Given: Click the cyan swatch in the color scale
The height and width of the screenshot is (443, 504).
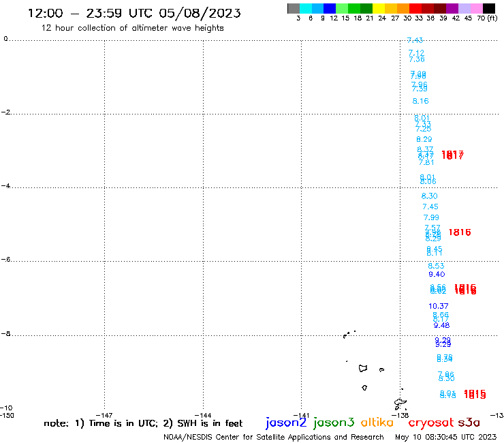Looking at the screenshot, I should pos(306,8).
